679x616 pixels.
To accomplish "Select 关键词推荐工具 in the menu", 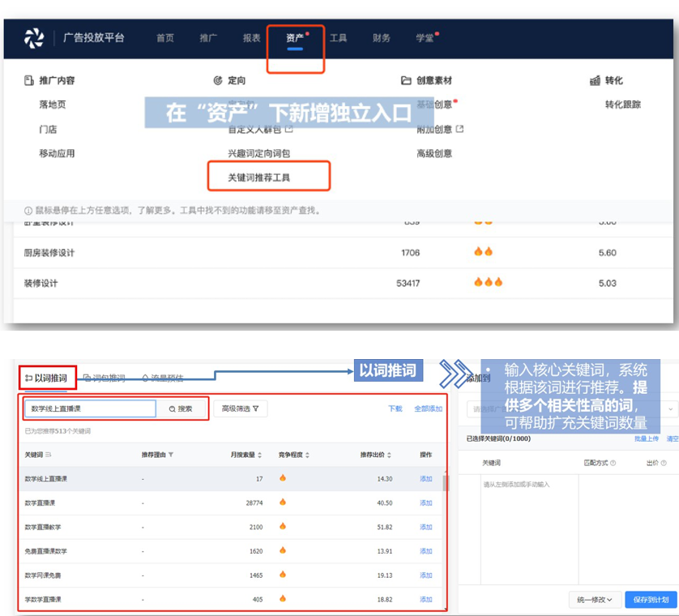I will 259,177.
